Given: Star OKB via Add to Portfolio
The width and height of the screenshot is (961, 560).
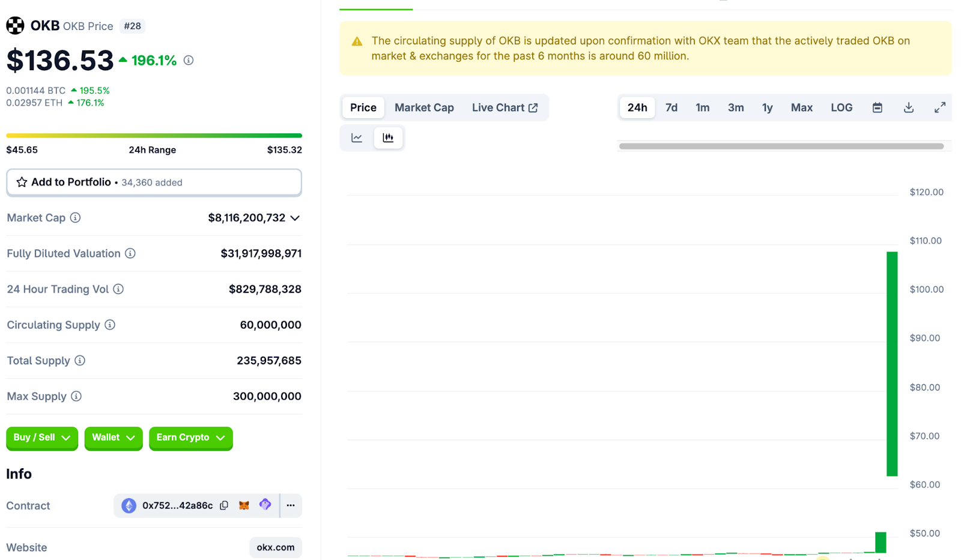Looking at the screenshot, I should (22, 182).
